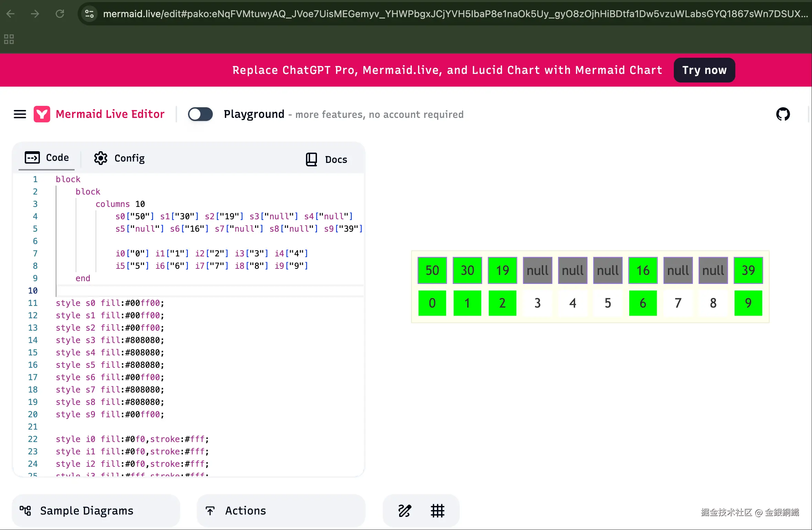Toggle the grid background icon

coord(438,511)
